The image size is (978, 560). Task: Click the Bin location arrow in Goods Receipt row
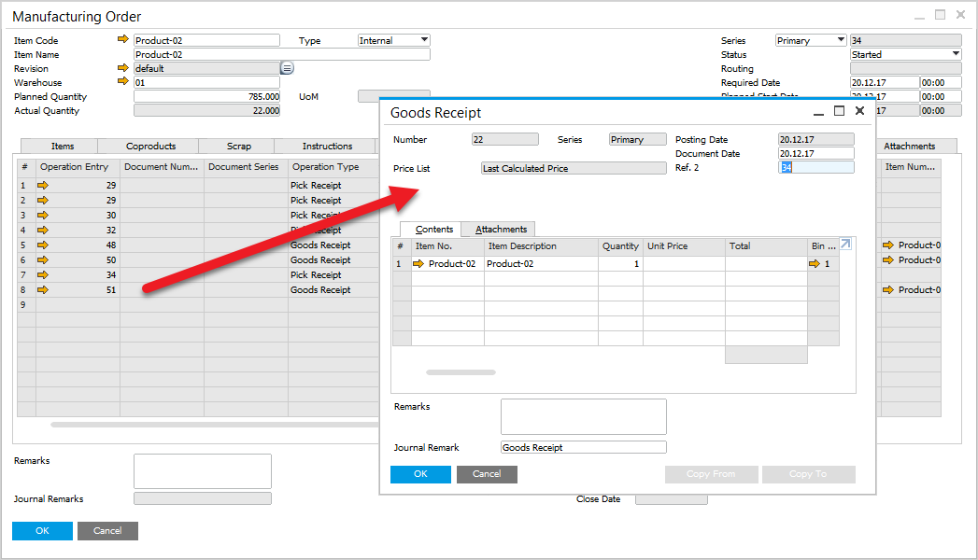tap(815, 264)
